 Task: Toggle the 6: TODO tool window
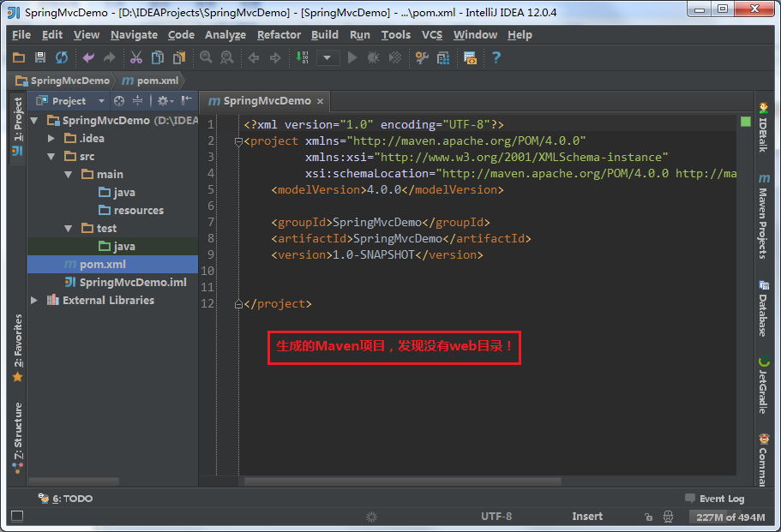coord(66,498)
